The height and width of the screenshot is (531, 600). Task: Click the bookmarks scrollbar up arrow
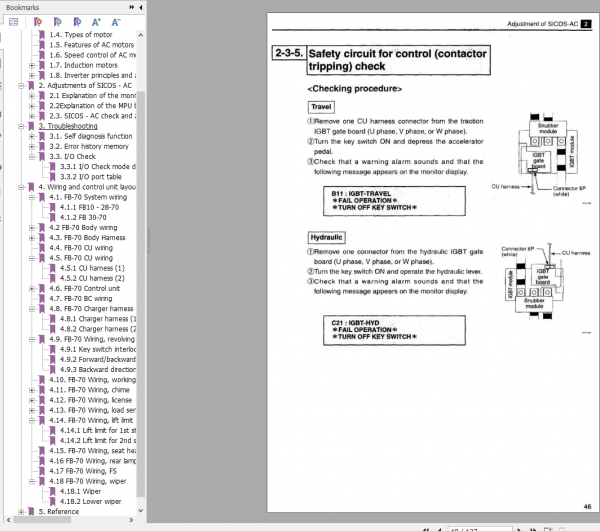[x=140, y=35]
